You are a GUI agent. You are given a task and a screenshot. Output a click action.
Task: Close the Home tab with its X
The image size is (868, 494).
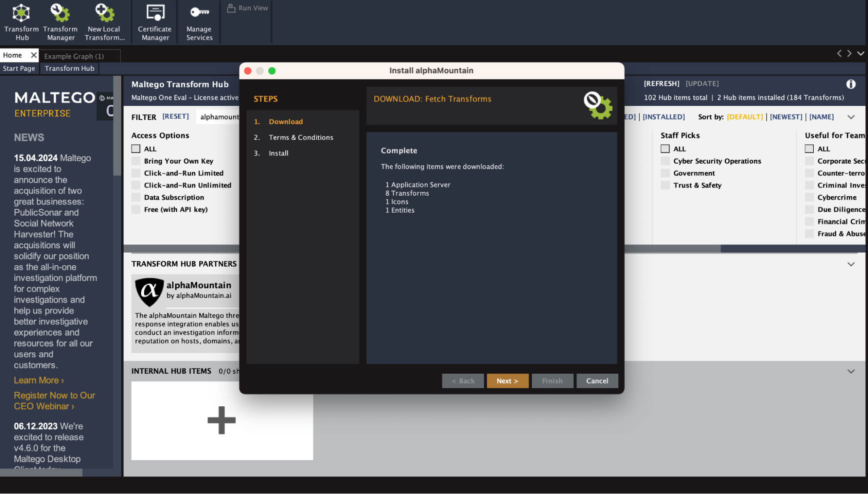33,55
